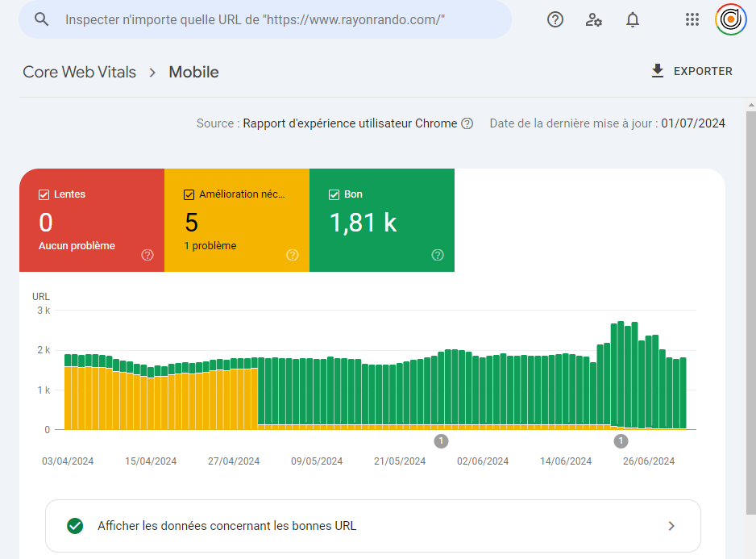Click chart annotation marker near 26/06/2024

(x=621, y=440)
